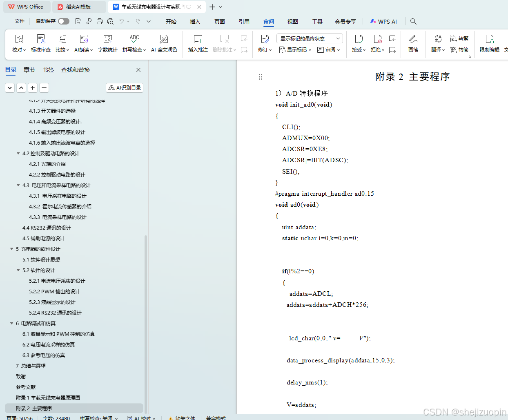Open the 字数统计 word count tool
Viewport: 508px width, 420px height.
(107, 43)
